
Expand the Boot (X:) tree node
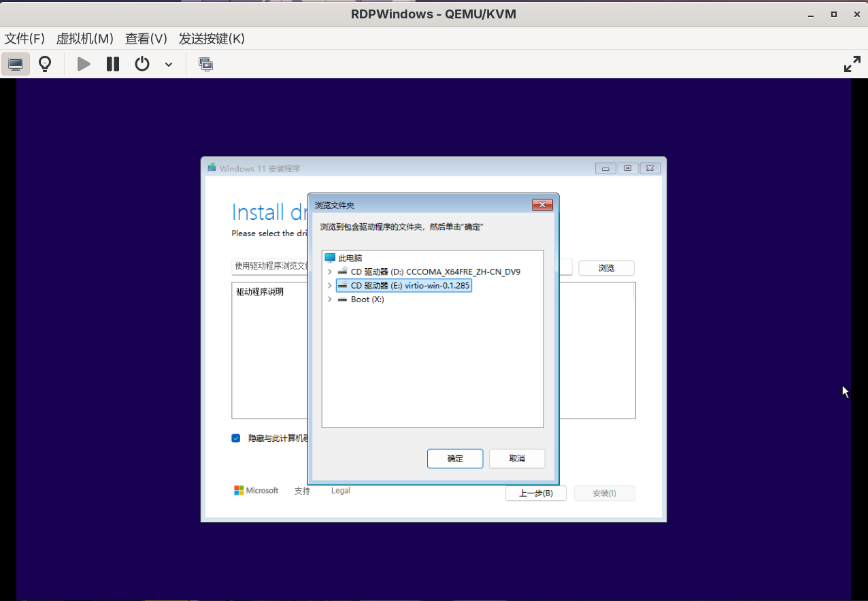pyautogui.click(x=330, y=299)
